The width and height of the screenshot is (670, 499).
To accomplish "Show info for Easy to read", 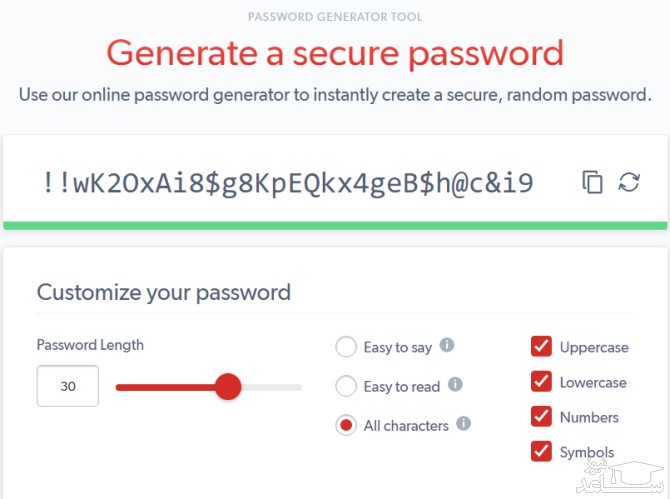I will [x=456, y=384].
